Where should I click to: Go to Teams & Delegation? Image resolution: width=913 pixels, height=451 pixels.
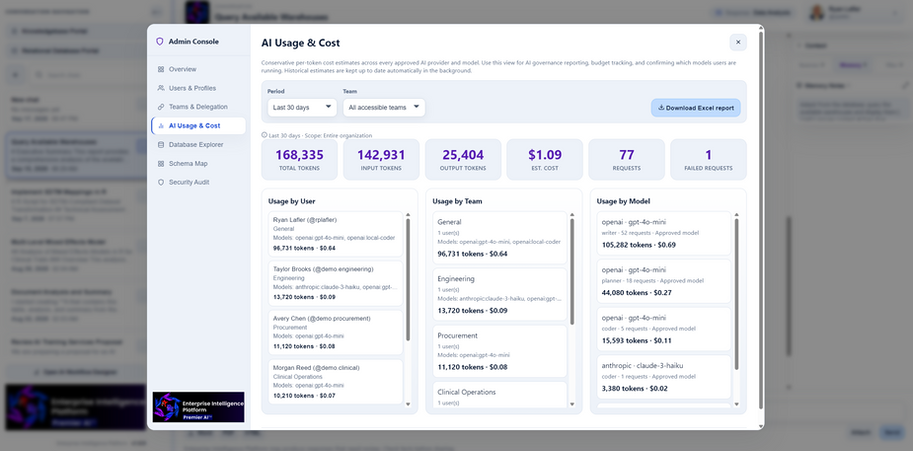click(x=198, y=107)
